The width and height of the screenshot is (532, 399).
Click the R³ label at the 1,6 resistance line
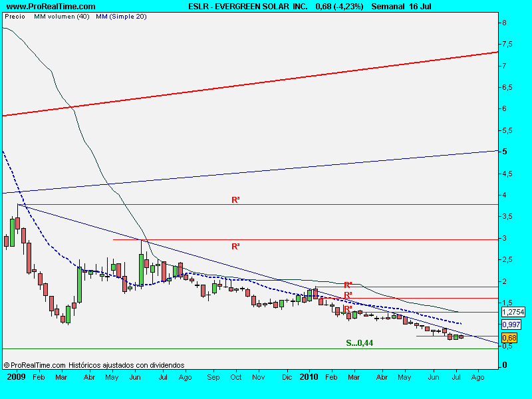348,295
